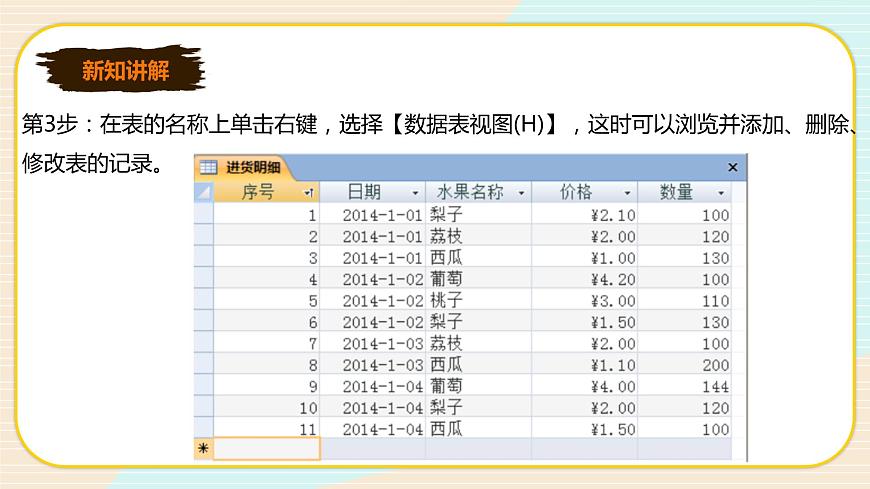Image resolution: width=870 pixels, height=489 pixels.
Task: Click the row selector for record 1
Action: (x=204, y=214)
